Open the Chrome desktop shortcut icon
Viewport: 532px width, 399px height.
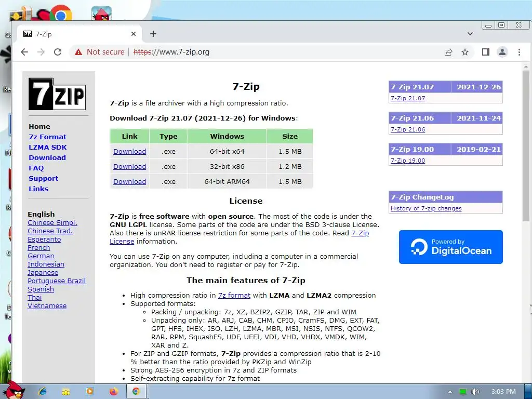[x=61, y=14]
